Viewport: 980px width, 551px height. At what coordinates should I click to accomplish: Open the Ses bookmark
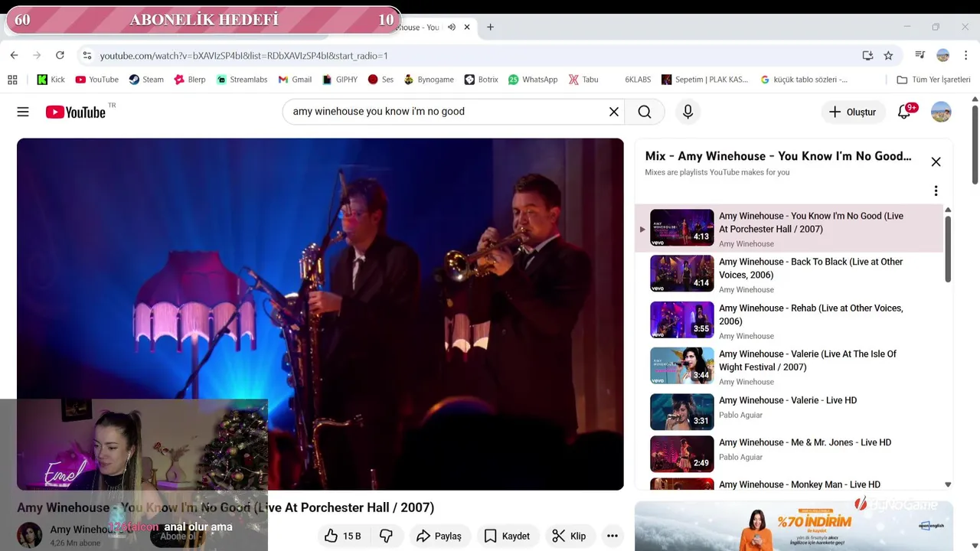pyautogui.click(x=381, y=80)
